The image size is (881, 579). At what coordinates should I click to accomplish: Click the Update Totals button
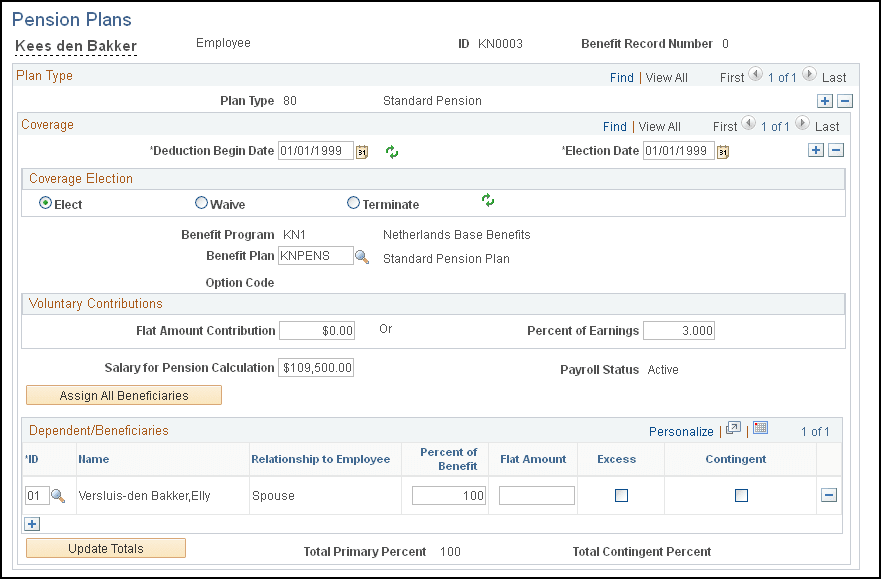tap(105, 548)
